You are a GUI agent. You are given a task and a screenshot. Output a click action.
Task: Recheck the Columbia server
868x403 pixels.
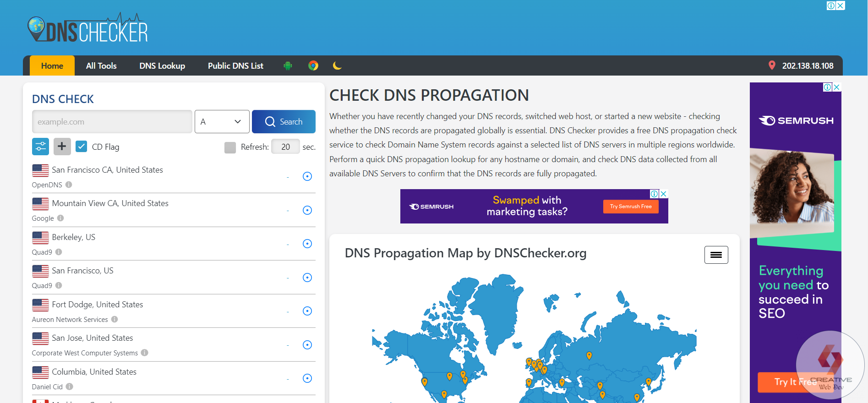(307, 378)
